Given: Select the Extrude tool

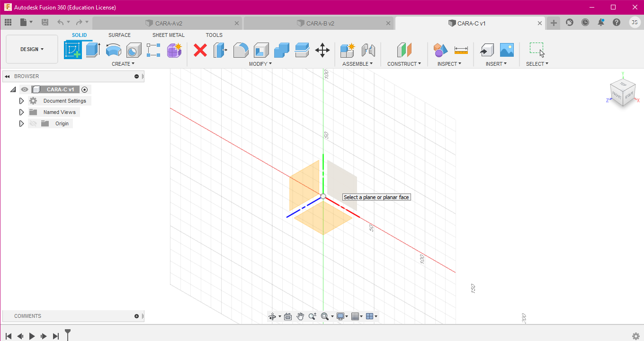Looking at the screenshot, I should (x=93, y=50).
